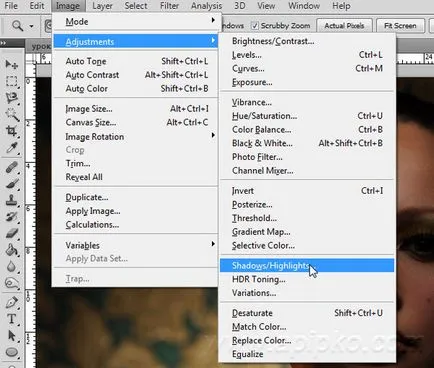Open Channel Mixer adjustment
Viewport: 434px width, 368px height.
pyautogui.click(x=307, y=171)
